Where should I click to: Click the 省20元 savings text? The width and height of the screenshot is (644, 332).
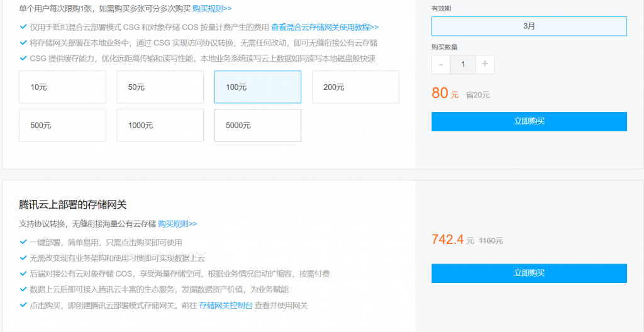(x=478, y=95)
